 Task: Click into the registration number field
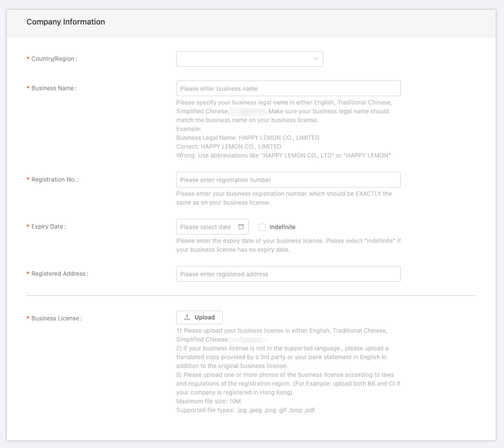(288, 180)
